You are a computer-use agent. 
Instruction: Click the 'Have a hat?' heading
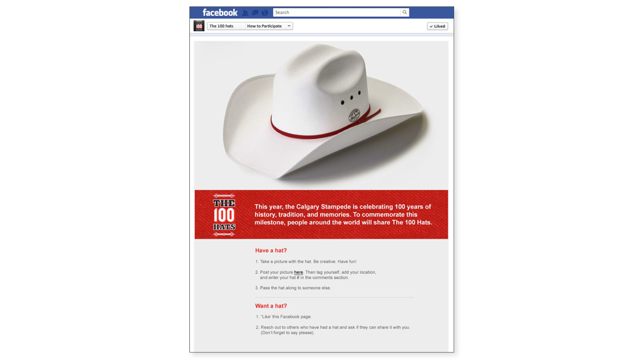(271, 251)
